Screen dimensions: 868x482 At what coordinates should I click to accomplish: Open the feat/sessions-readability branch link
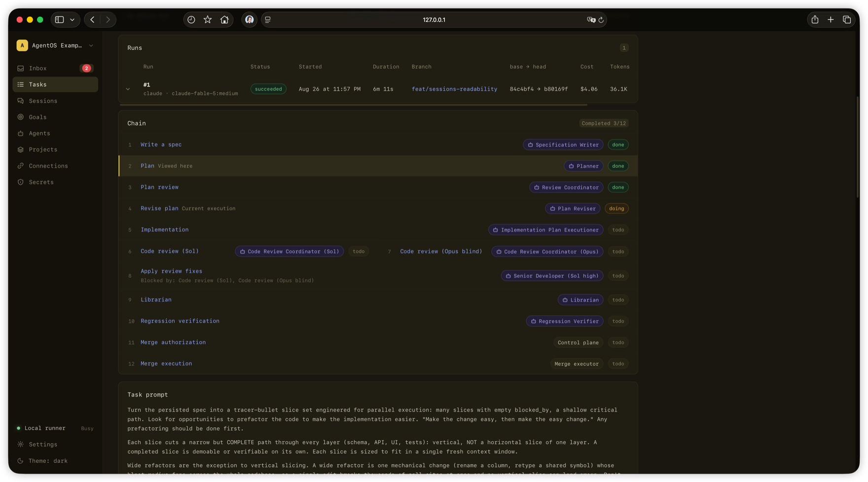coord(454,89)
